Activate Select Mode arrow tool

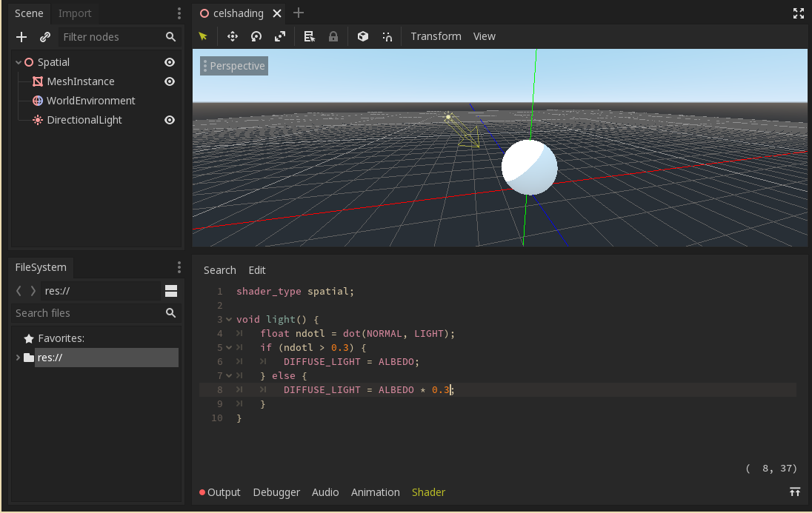pos(203,36)
